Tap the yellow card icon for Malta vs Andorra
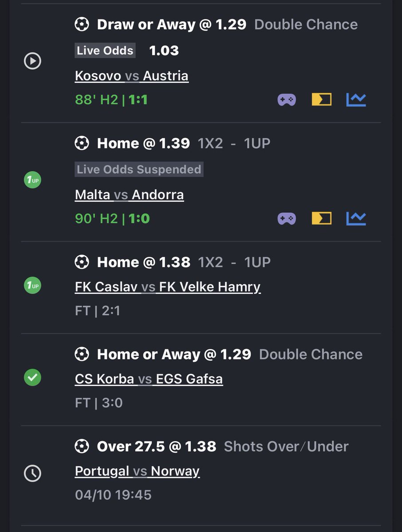 pos(322,219)
